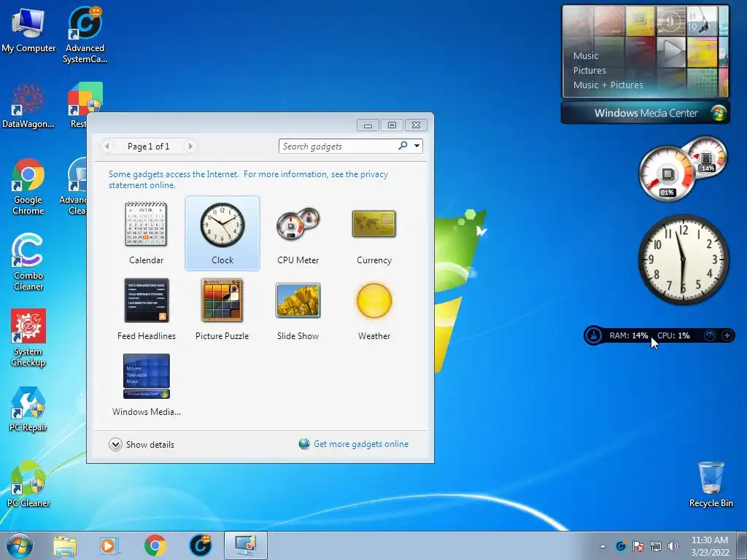Open DataWagon desktop shortcut

click(28, 106)
